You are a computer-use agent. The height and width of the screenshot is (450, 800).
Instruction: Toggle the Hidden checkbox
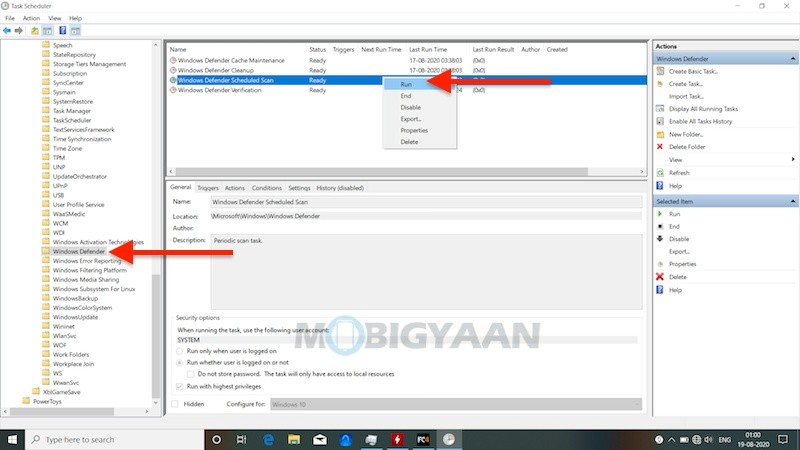(x=175, y=404)
